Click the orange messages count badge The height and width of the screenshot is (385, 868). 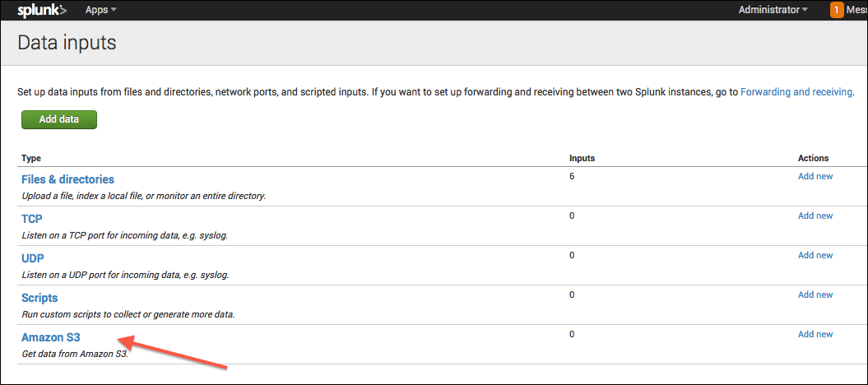point(837,10)
